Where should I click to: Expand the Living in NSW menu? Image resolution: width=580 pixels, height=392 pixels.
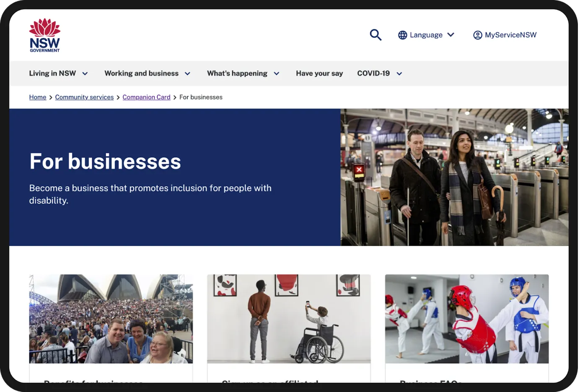tap(59, 73)
